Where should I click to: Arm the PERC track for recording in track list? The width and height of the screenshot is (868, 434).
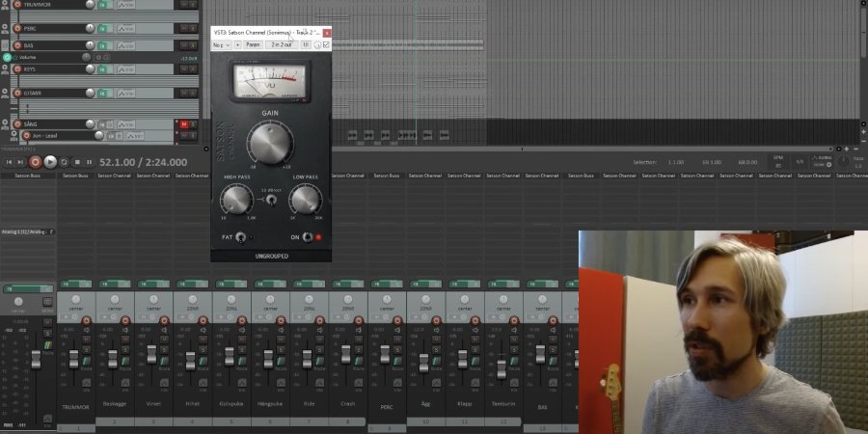(17, 28)
